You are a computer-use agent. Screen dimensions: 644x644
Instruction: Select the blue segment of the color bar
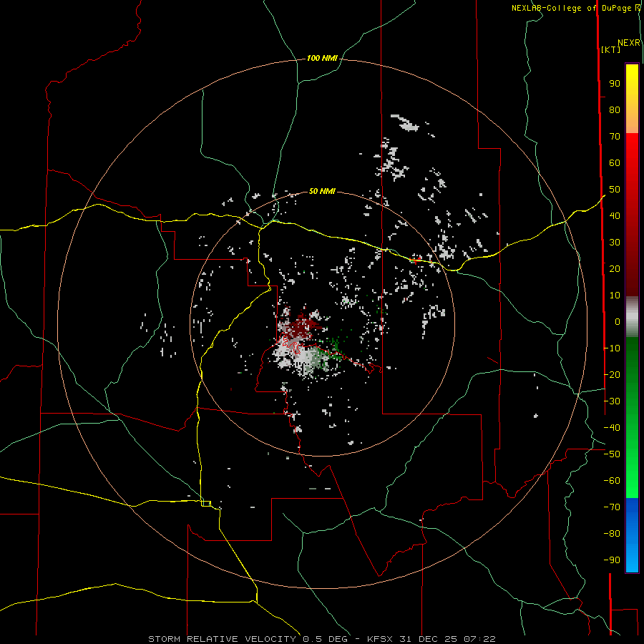tap(632, 535)
